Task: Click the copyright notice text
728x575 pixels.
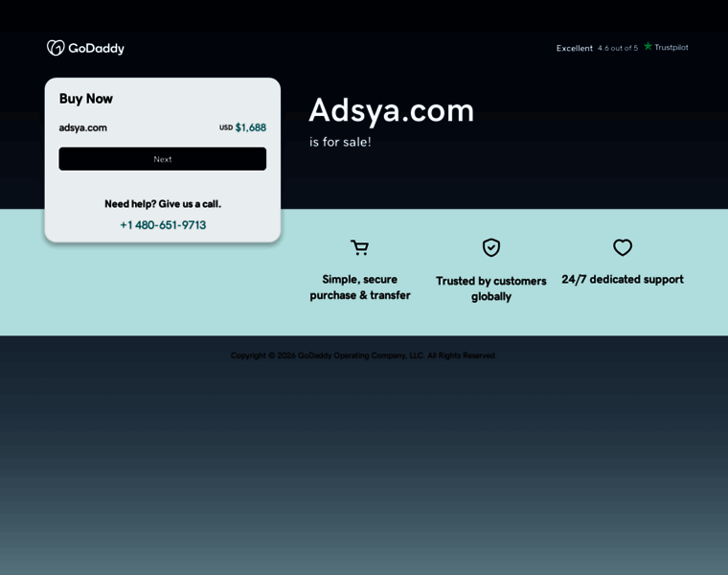Action: click(364, 356)
